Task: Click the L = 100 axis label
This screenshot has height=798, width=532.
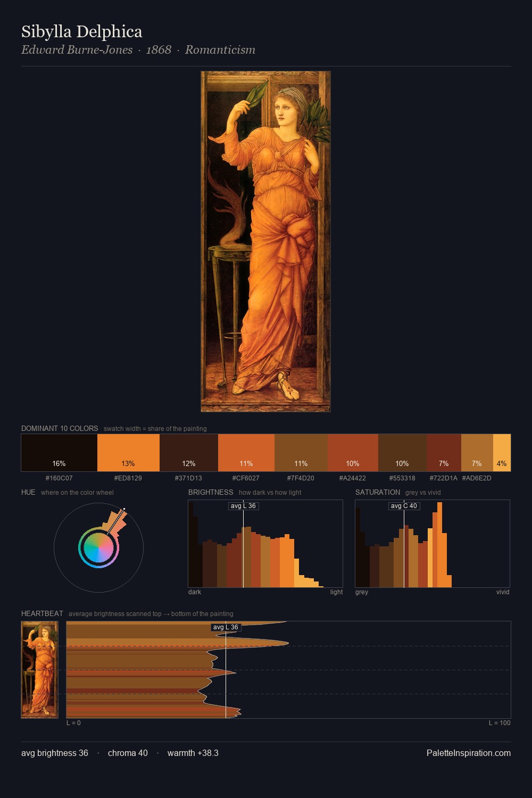Action: [500, 723]
